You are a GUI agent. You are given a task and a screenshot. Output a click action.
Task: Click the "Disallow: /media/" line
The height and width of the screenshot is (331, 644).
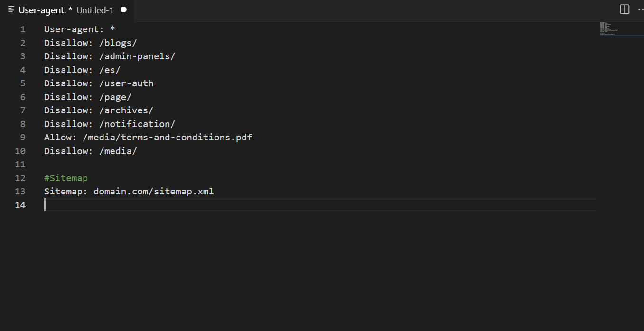(90, 151)
